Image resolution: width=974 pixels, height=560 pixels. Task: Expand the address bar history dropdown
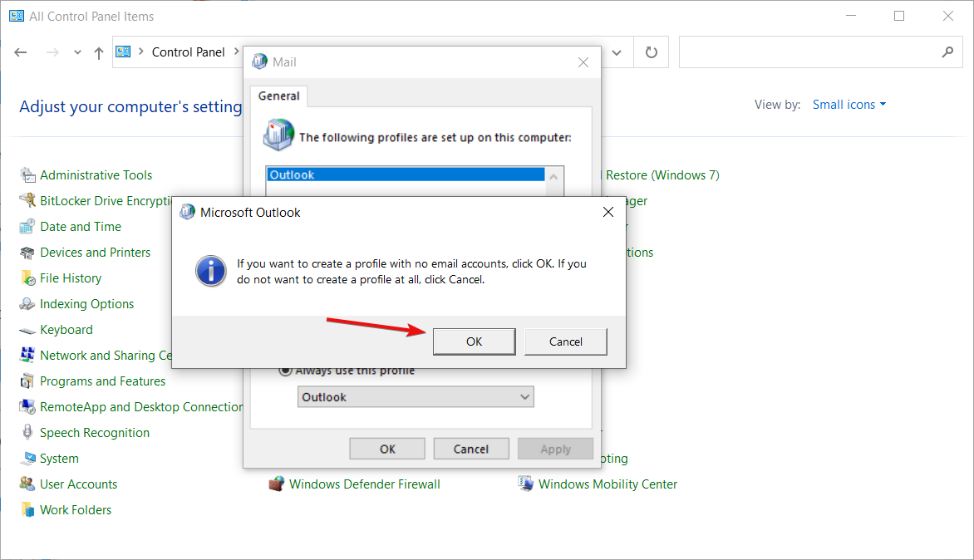click(x=617, y=53)
